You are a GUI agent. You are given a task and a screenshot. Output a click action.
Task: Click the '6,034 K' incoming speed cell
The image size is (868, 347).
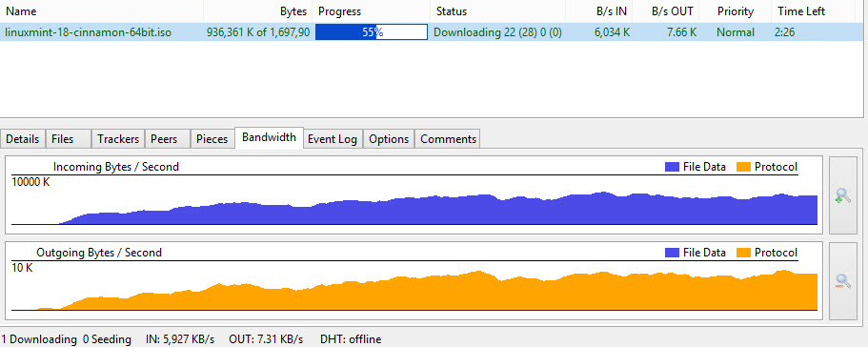[x=613, y=32]
